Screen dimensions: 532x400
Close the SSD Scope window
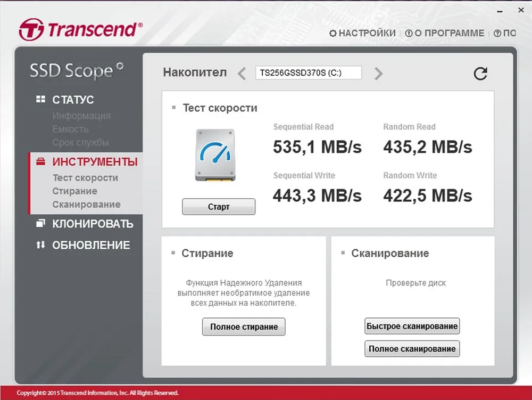coord(521,10)
